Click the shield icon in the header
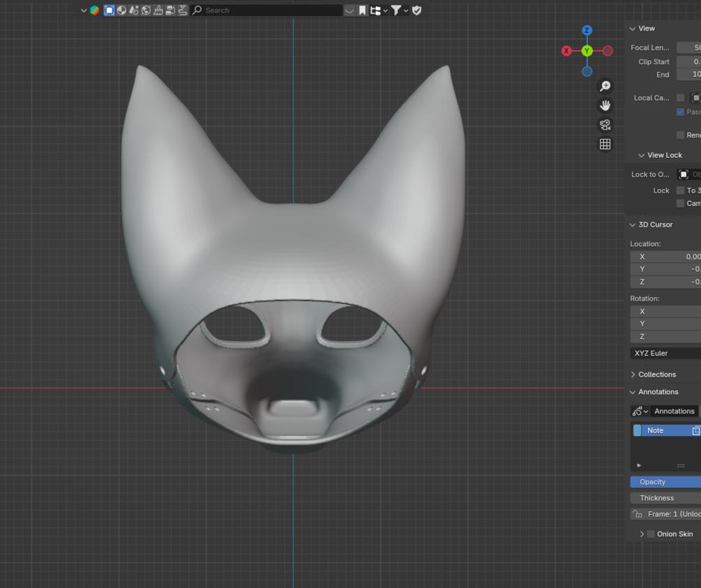Screen dimensions: 701x588 416,10
